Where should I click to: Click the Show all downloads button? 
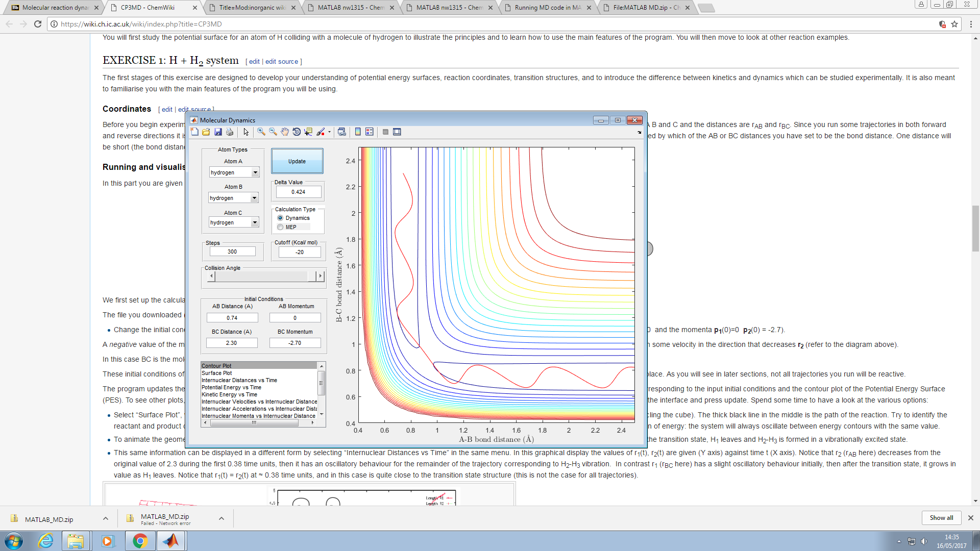point(941,517)
